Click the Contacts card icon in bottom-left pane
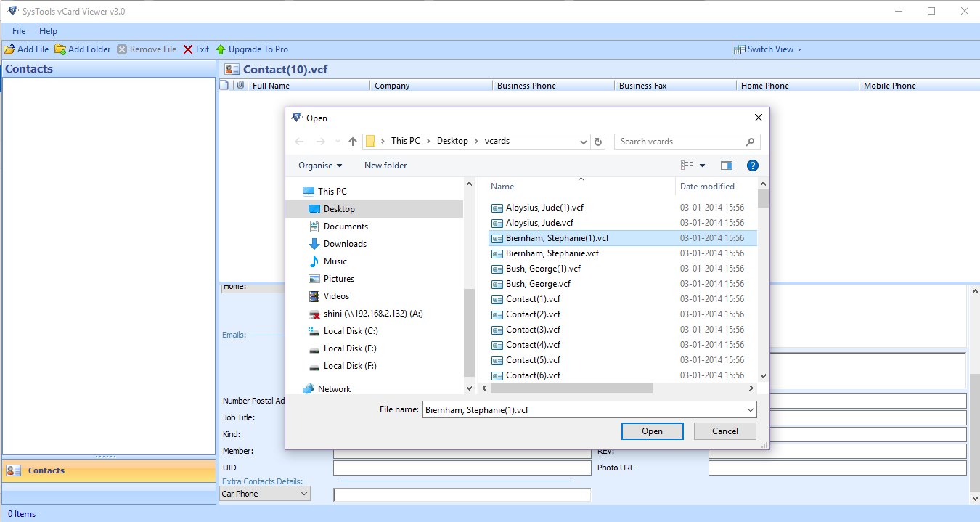Viewport: 980px width, 522px height. pos(14,470)
